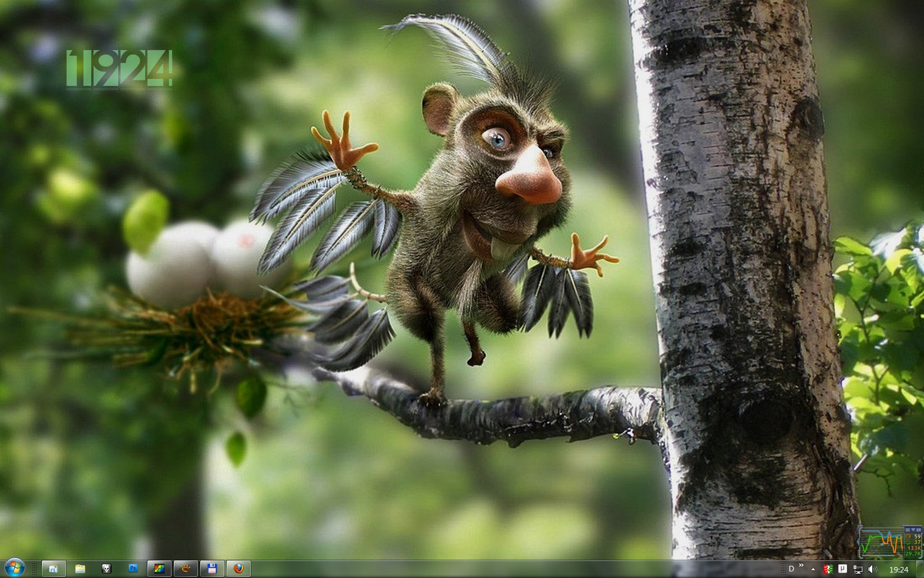Screen dimensions: 924x578
Task: Launch Photoshop from the taskbar
Action: [133, 569]
